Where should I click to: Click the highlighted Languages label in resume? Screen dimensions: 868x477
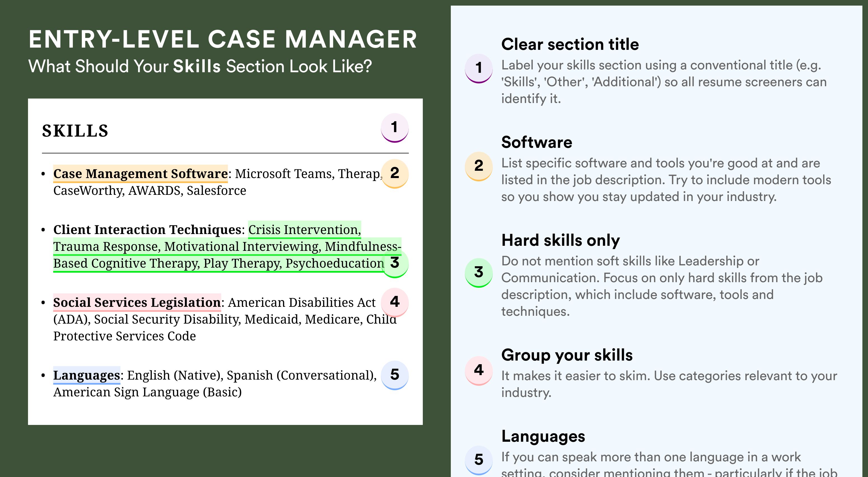point(87,375)
